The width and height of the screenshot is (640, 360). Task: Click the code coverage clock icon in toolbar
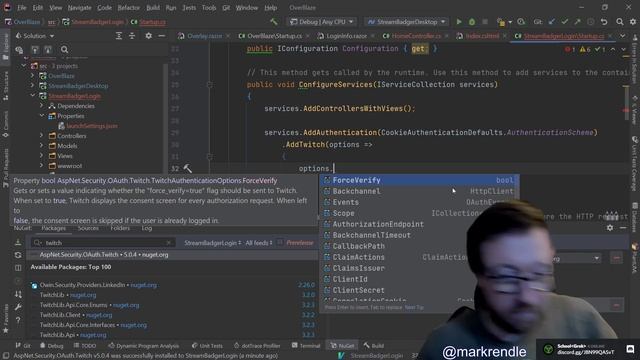point(521,22)
